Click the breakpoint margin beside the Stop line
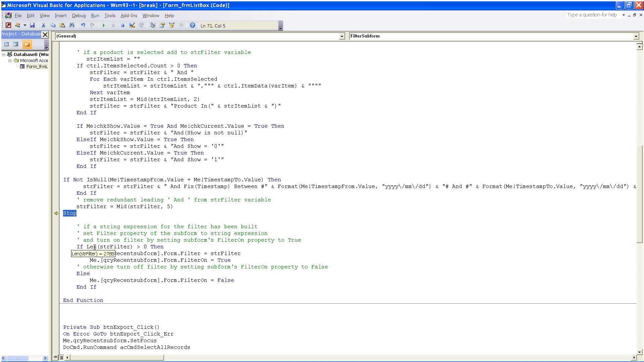 [x=56, y=213]
